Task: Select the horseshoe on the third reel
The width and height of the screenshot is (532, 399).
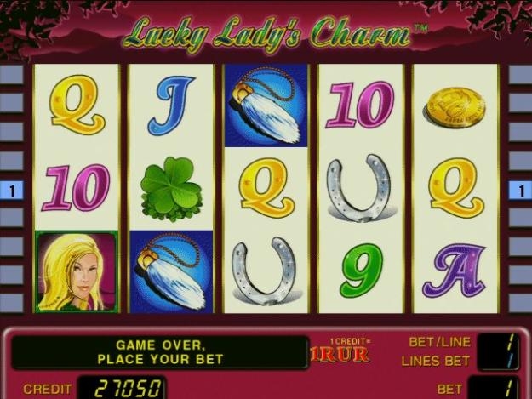Action: tap(266, 271)
